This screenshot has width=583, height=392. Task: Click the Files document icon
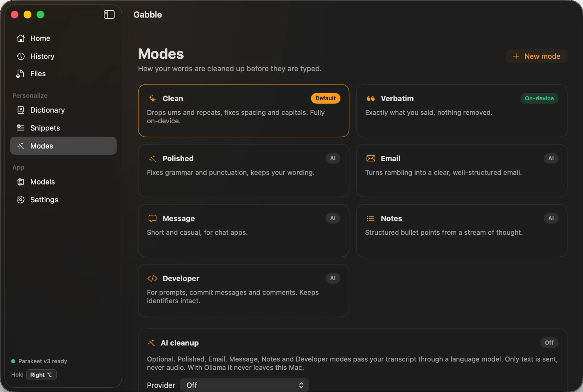pos(20,74)
